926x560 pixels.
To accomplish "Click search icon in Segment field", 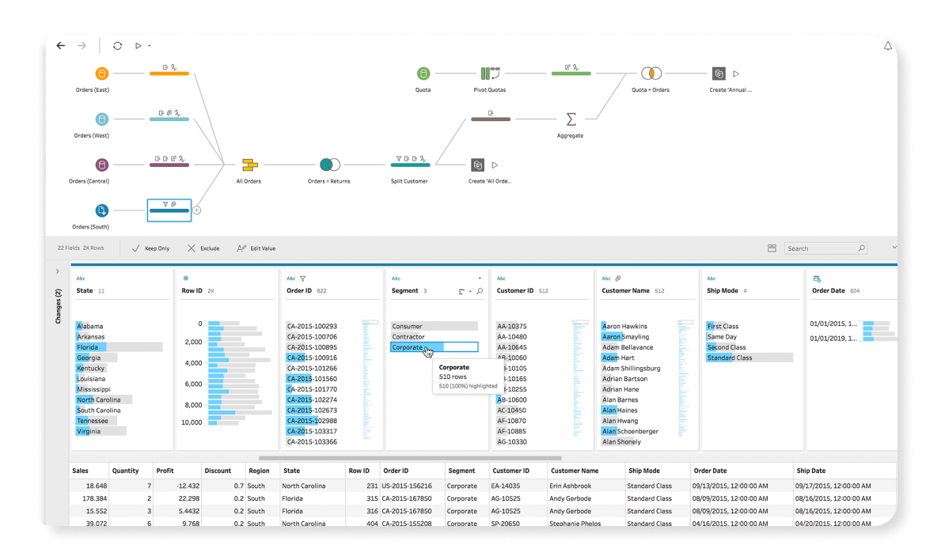I will [x=480, y=291].
